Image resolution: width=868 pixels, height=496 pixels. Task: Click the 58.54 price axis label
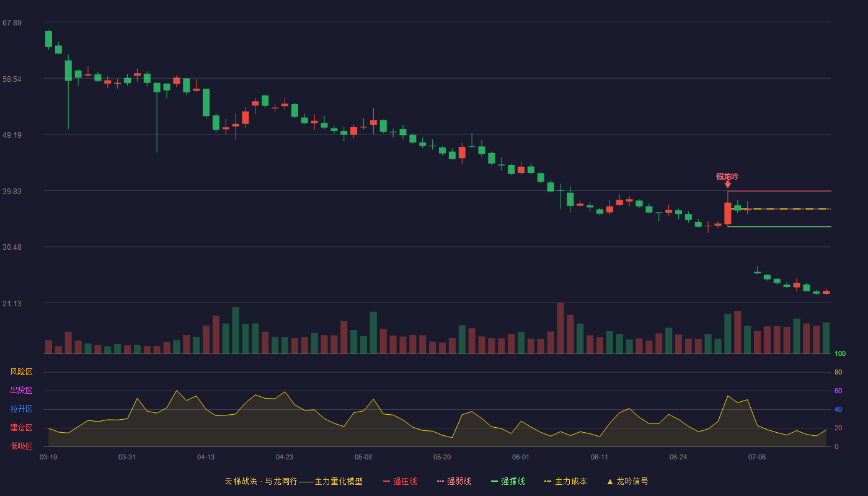pos(12,79)
